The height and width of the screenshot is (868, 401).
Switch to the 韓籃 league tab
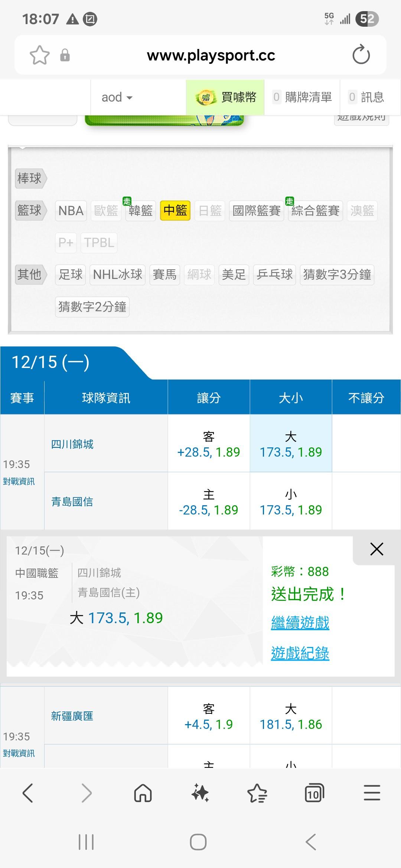coord(140,211)
